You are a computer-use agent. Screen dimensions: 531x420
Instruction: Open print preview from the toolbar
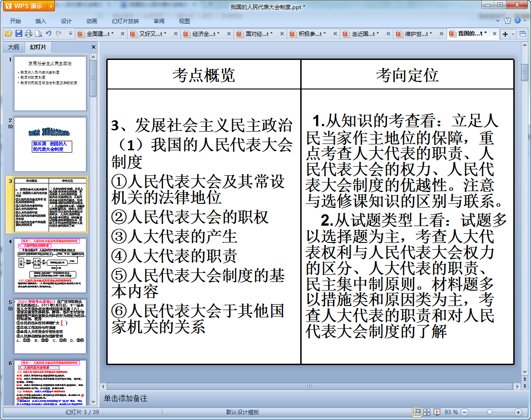(39, 34)
